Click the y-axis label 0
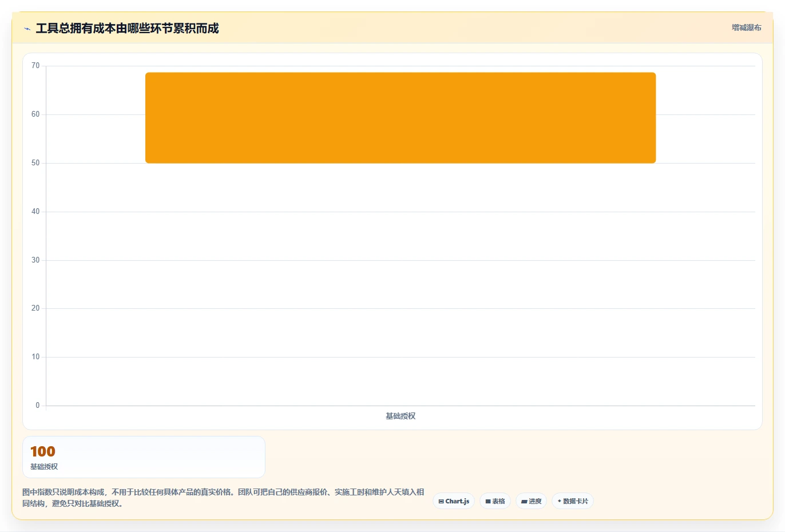 pos(38,406)
